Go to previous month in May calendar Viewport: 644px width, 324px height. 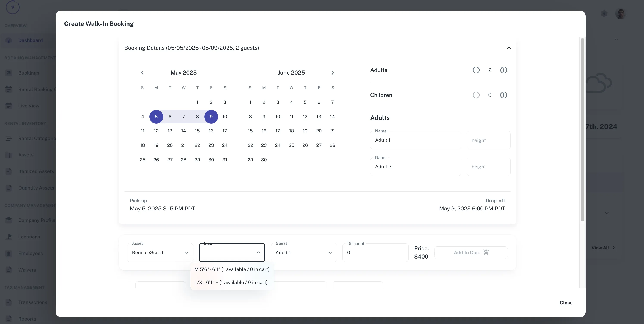tap(142, 72)
